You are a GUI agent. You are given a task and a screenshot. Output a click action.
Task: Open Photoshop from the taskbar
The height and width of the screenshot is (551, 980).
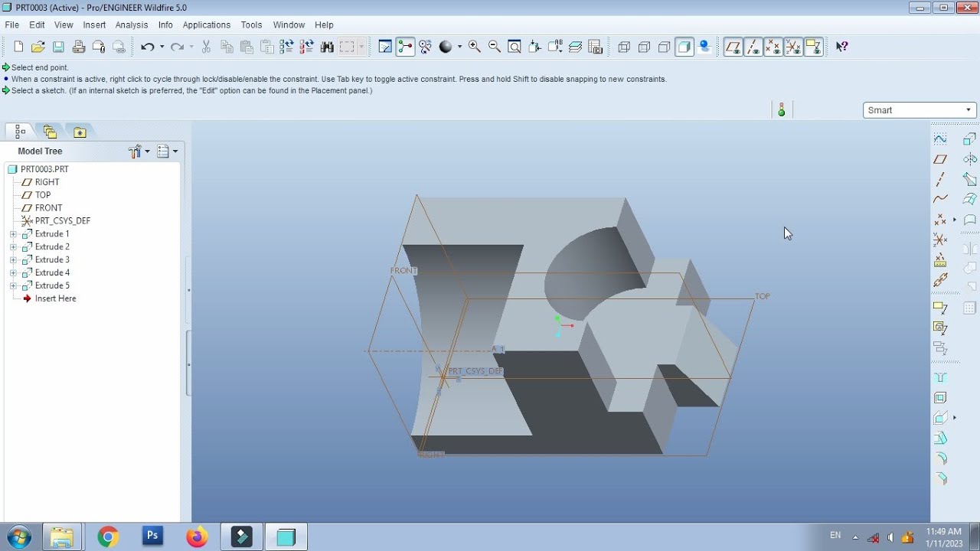(152, 537)
